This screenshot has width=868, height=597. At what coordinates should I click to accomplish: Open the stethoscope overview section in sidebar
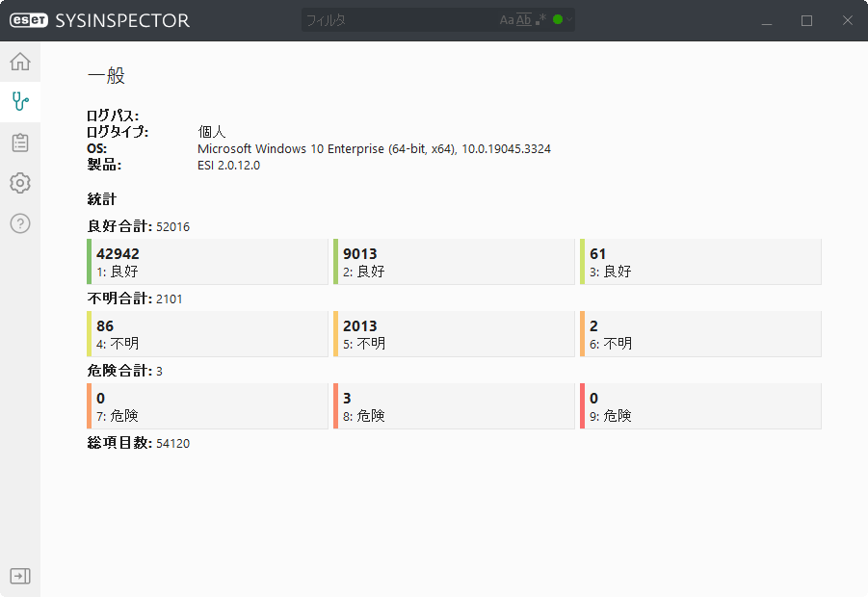pos(20,102)
